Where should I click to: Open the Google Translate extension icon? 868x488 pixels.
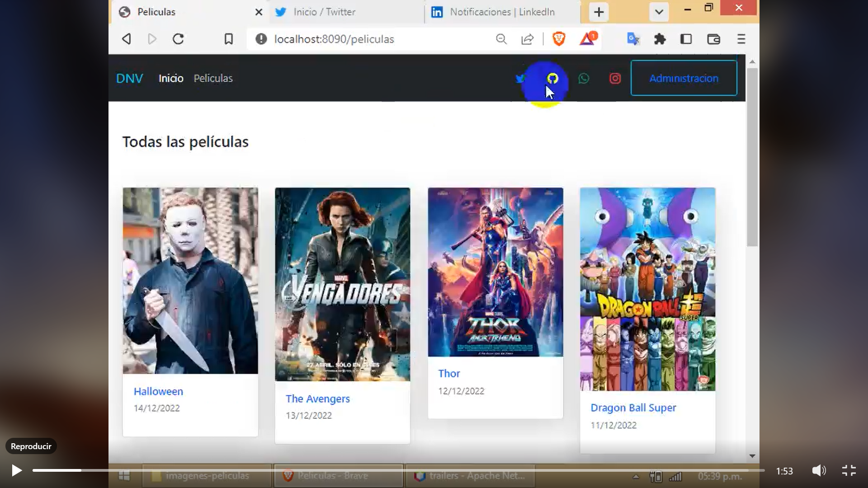click(633, 39)
